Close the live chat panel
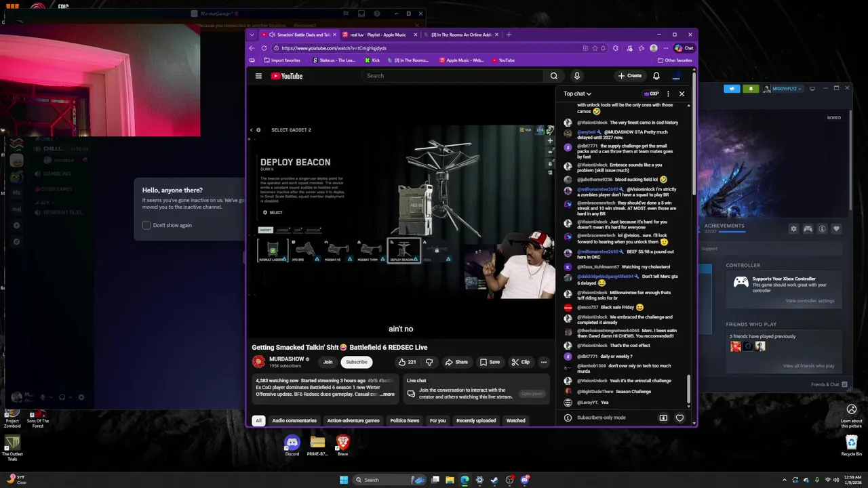Image resolution: width=868 pixels, height=488 pixels. point(682,94)
